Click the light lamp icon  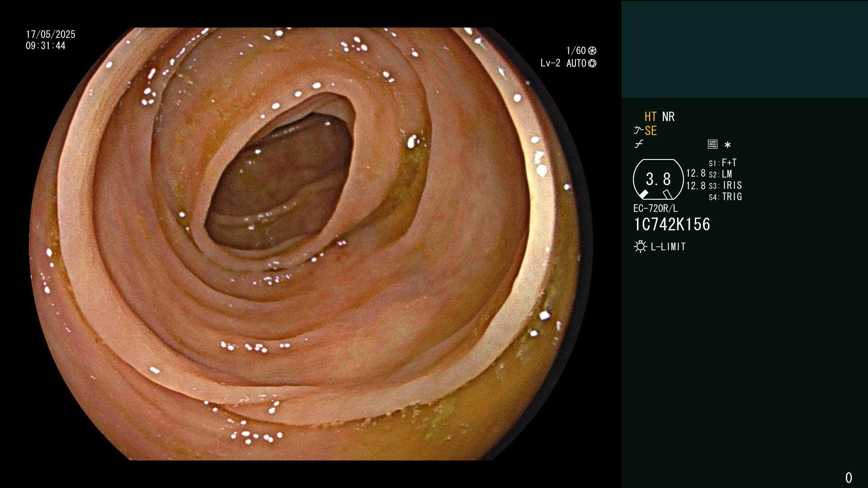point(640,247)
